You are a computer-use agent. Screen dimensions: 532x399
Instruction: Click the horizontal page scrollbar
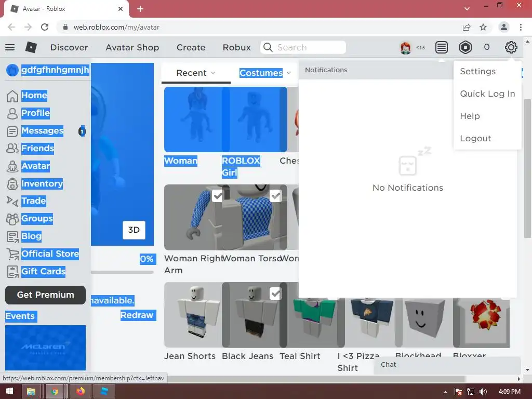tap(315, 378)
